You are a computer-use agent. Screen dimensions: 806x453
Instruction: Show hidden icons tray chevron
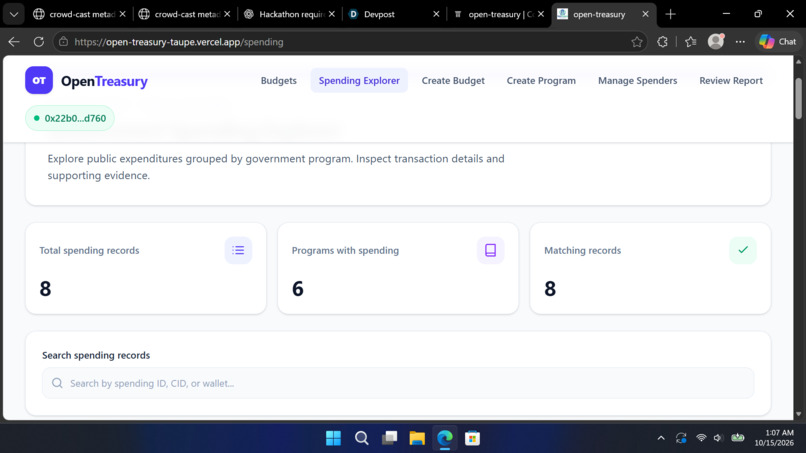[x=661, y=438]
